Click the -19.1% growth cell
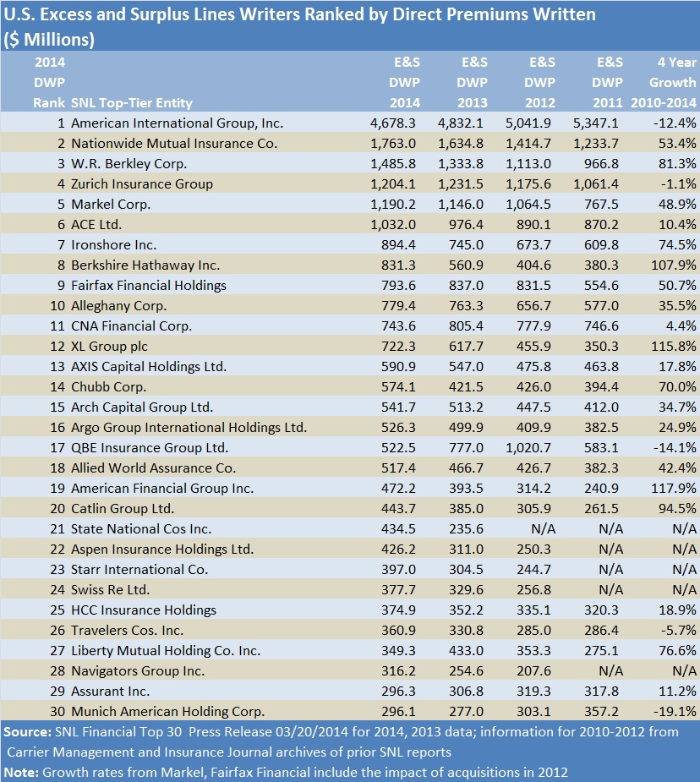 [x=675, y=711]
